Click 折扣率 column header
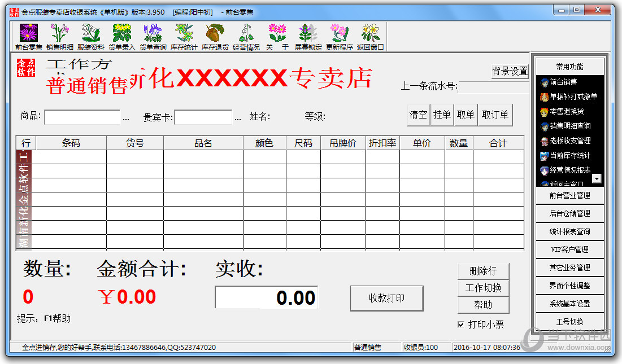This screenshot has width=622, height=364. [x=382, y=143]
